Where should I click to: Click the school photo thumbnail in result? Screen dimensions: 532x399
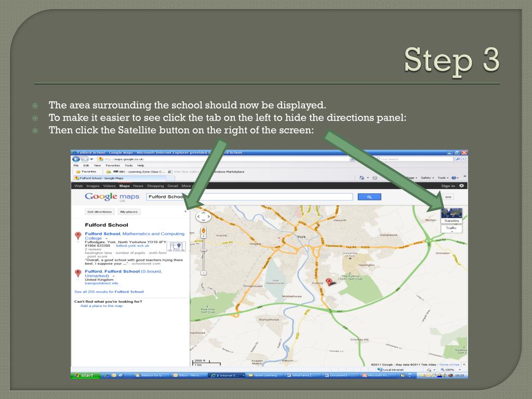[176, 246]
